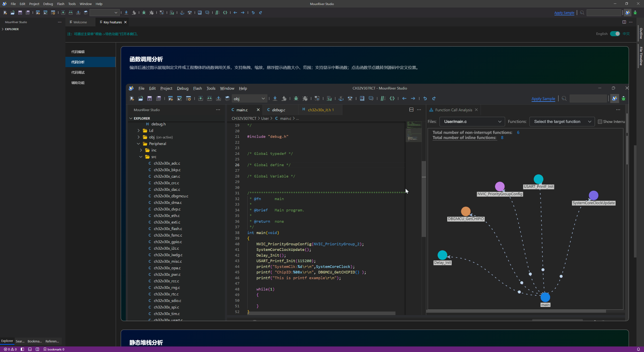Screen dimensions: 644x352
Task: Switch to the Welcome tab
Action: (80, 22)
